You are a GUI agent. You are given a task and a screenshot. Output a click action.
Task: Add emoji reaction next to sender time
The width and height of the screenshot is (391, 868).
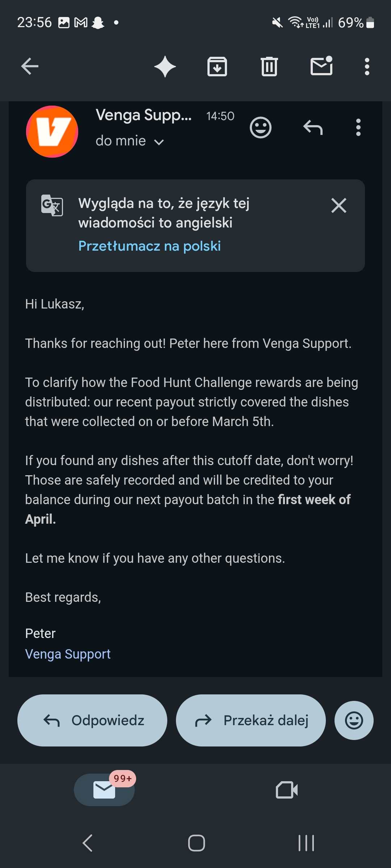pyautogui.click(x=261, y=128)
